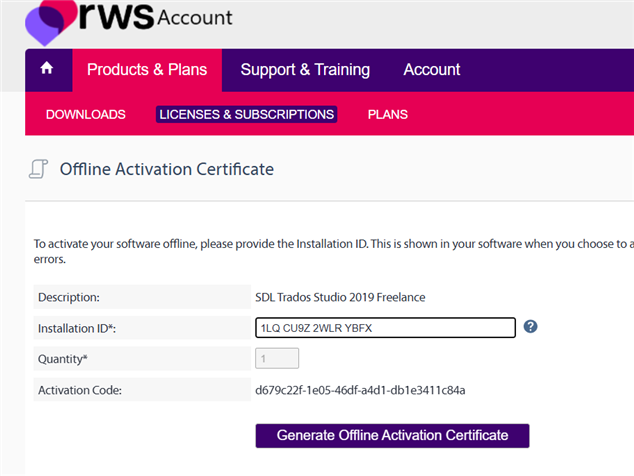Click the activation code d679c22f-1e05-46df-a4d1-db1e3411c84a
The image size is (634, 476).
point(360,390)
